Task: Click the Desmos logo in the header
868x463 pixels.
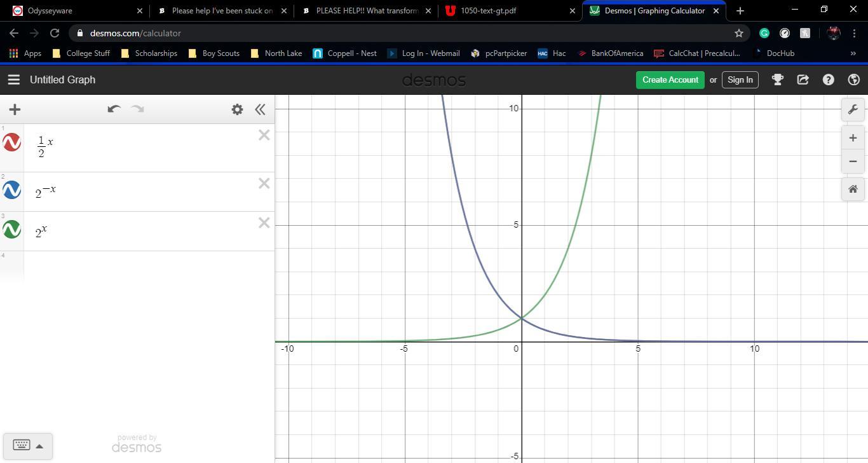Action: 434,79
